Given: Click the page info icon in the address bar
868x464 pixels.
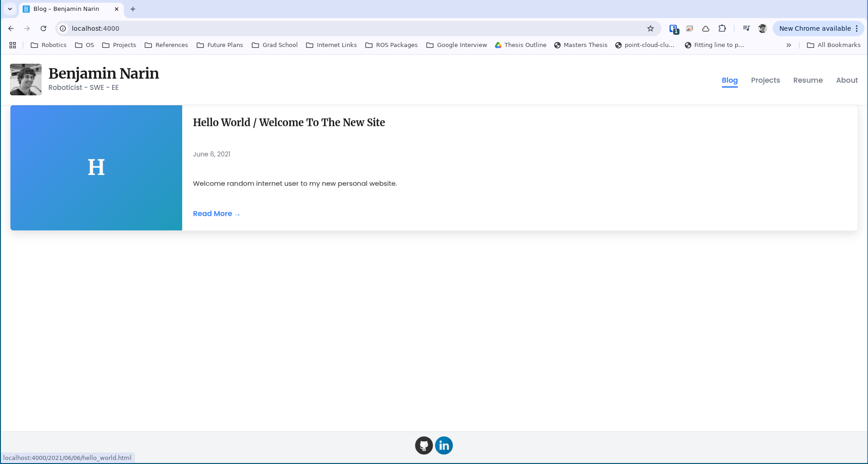Looking at the screenshot, I should click(62, 28).
